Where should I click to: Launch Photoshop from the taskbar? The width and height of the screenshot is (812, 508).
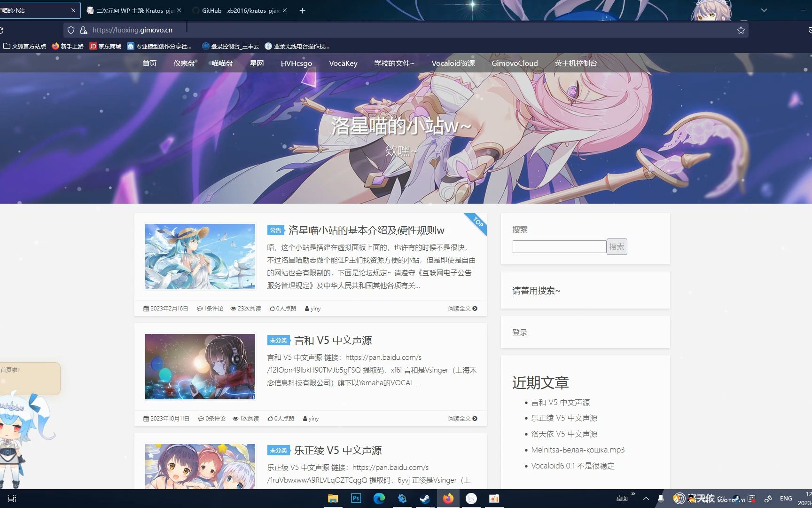[x=356, y=499]
